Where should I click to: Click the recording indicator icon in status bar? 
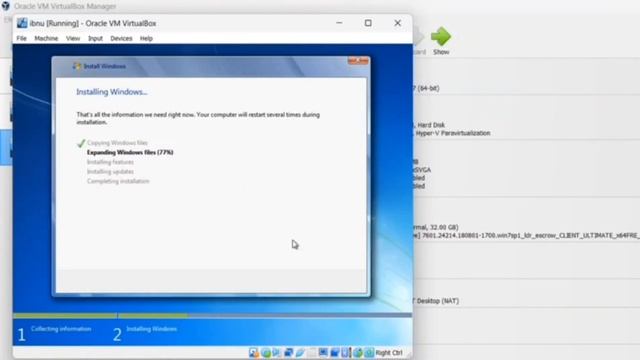point(335,353)
